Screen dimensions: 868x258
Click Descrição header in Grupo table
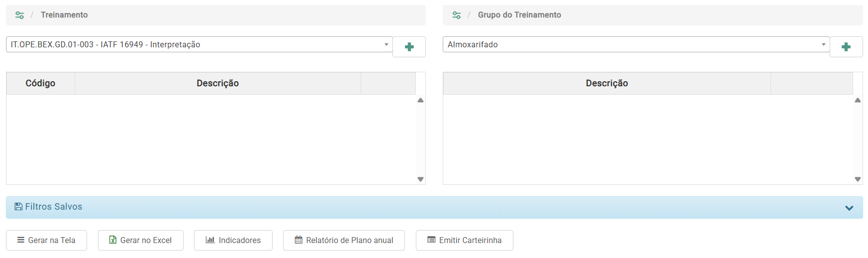click(606, 83)
